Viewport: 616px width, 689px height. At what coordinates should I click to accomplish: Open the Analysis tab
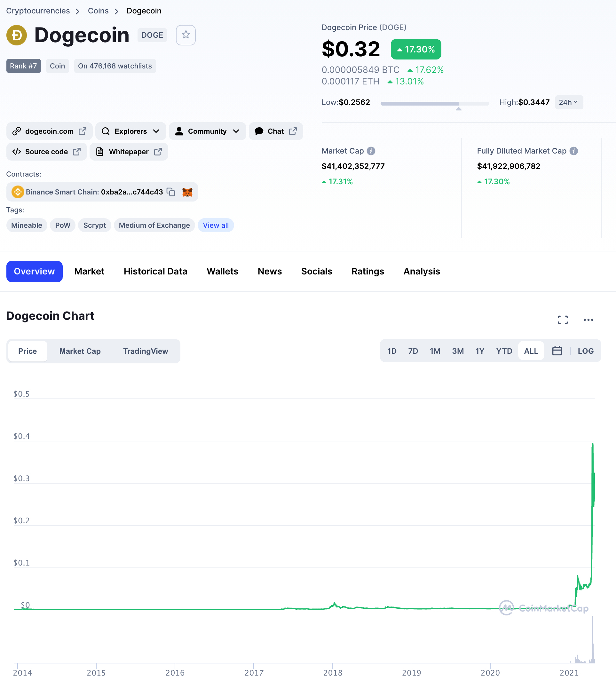click(x=422, y=271)
